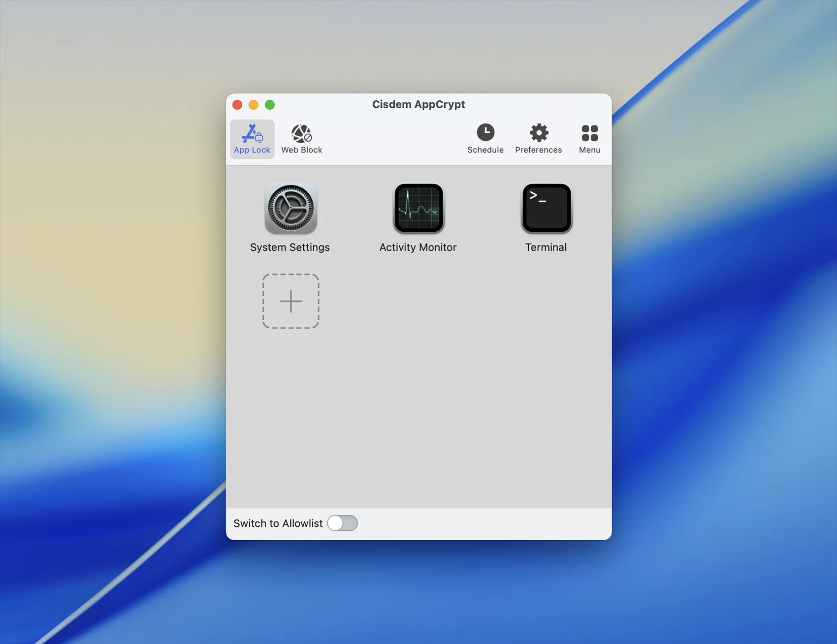Click the Switch to Allowlist label
This screenshot has width=837, height=644.
coord(278,523)
